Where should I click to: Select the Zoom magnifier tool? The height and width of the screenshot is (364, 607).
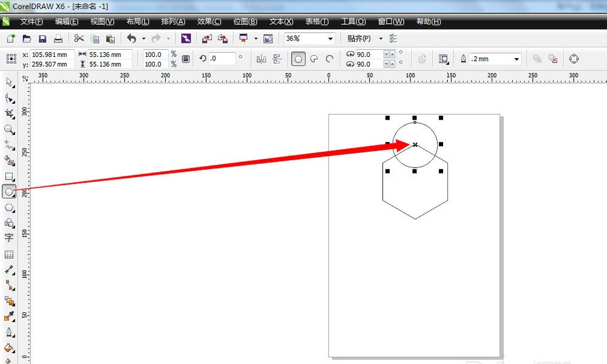9,129
